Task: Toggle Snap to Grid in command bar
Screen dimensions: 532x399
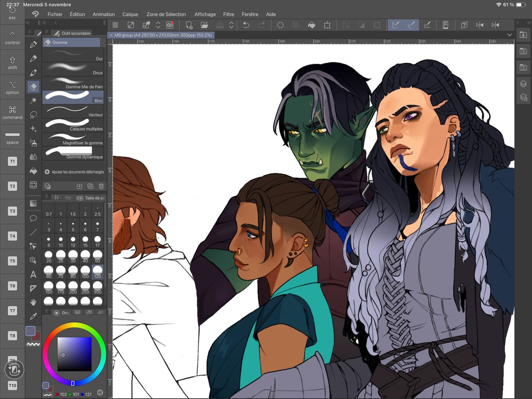Action: coord(427,25)
